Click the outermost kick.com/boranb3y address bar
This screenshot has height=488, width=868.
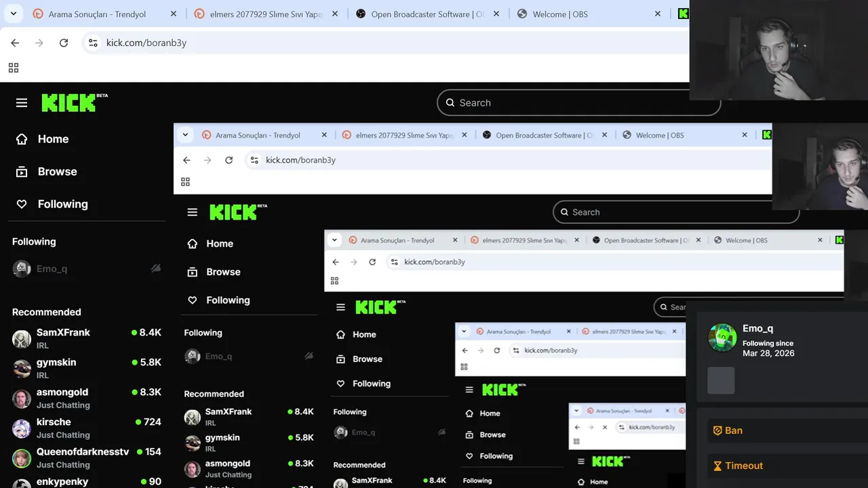pos(387,43)
